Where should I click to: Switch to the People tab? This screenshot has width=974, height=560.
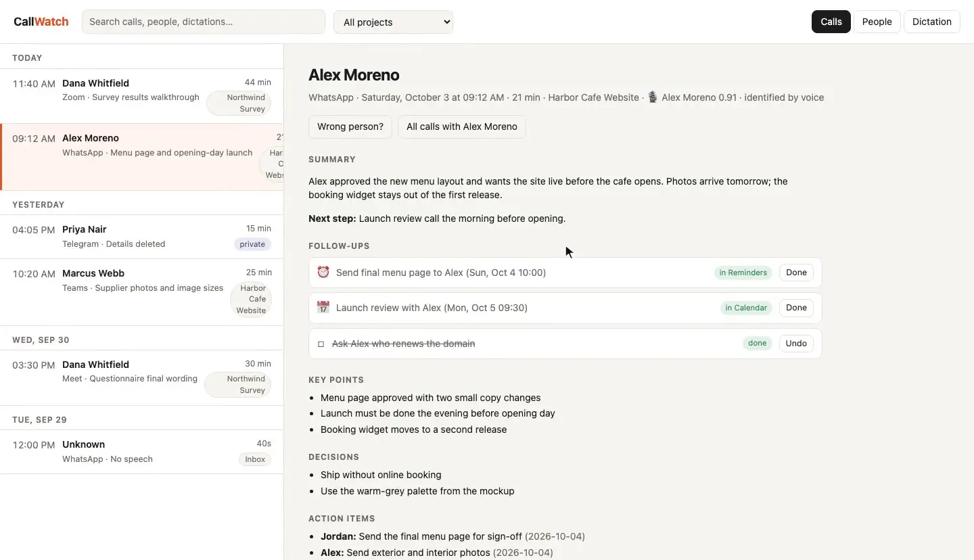(877, 22)
